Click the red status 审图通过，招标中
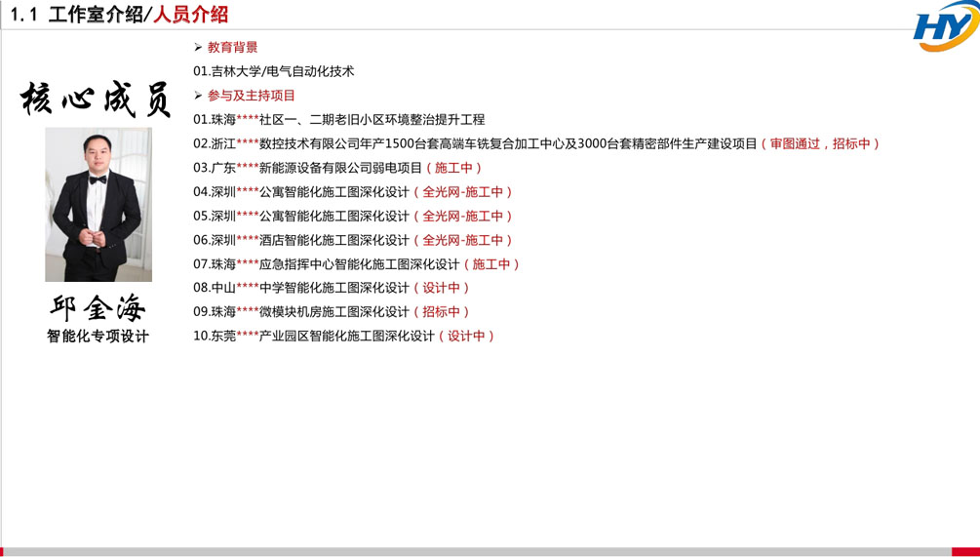 coord(819,143)
